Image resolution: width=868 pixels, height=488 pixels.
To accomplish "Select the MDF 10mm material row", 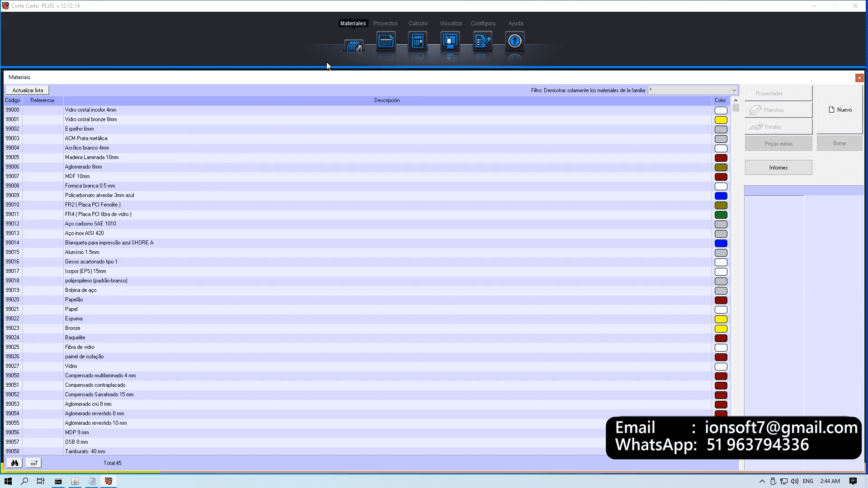I will [x=77, y=176].
